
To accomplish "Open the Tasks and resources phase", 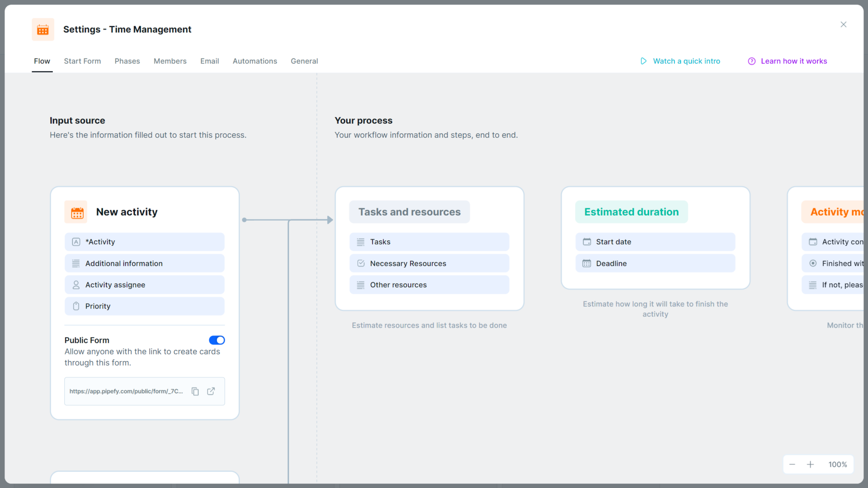I will [x=409, y=212].
